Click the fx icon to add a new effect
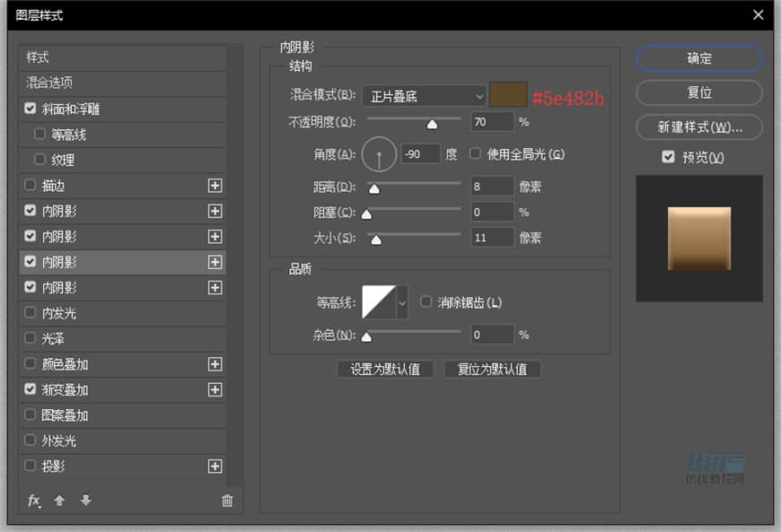Screen dimensions: 781x532 pyautogui.click(x=33, y=501)
